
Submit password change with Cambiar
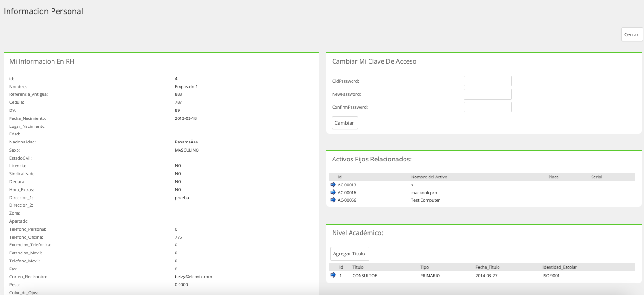click(344, 123)
